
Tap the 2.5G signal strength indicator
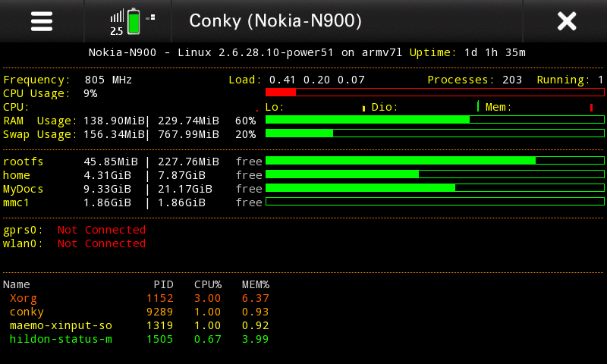[117, 22]
